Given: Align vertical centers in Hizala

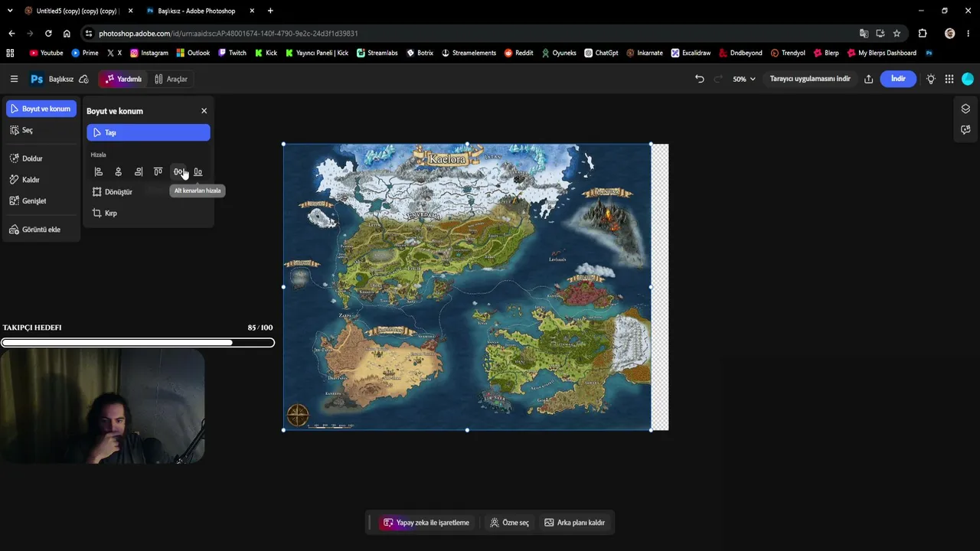Looking at the screenshot, I should click(x=178, y=172).
